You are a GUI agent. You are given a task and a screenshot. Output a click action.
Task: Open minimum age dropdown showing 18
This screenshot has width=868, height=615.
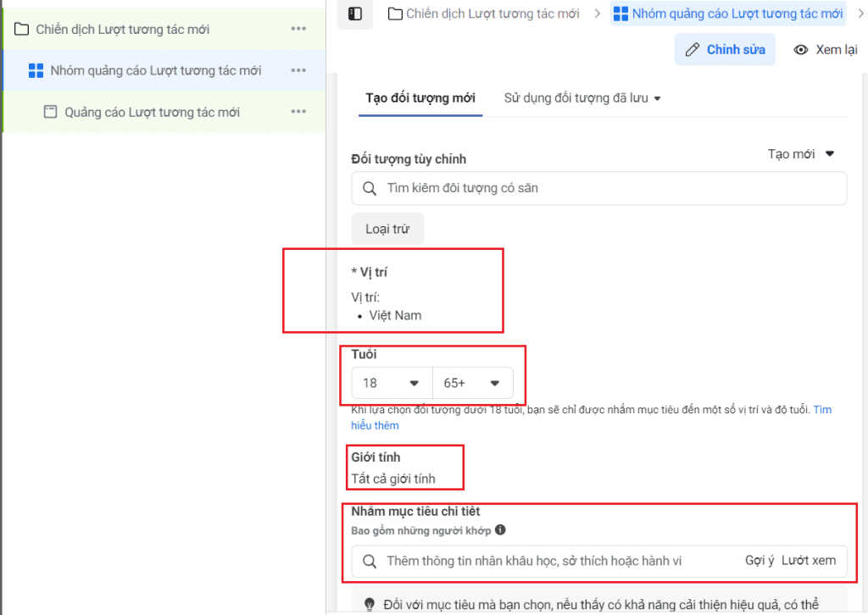tap(392, 383)
